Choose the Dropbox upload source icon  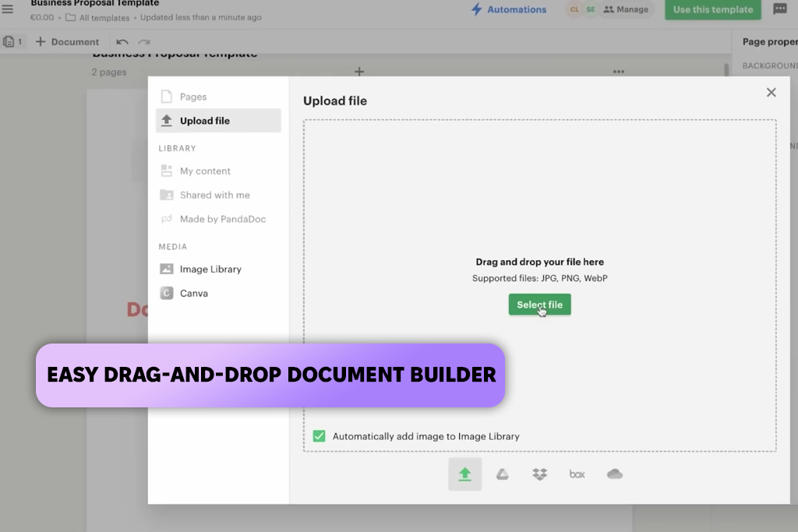tap(539, 474)
